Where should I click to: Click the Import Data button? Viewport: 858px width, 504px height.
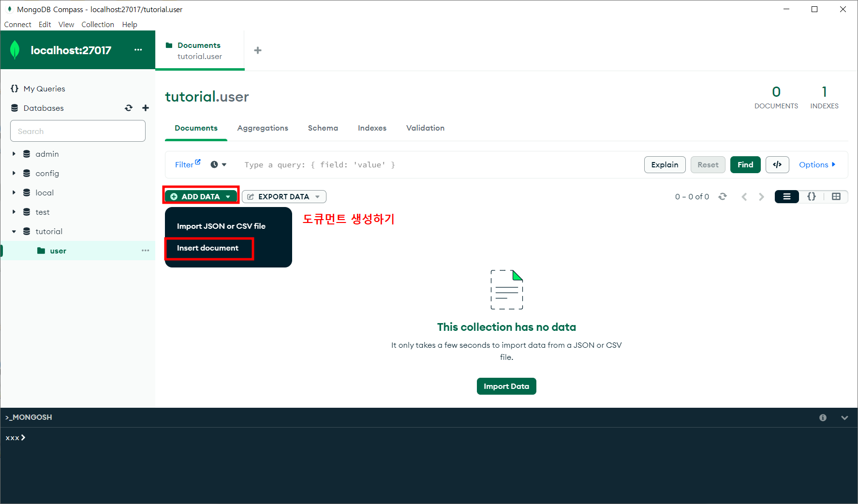(x=506, y=386)
